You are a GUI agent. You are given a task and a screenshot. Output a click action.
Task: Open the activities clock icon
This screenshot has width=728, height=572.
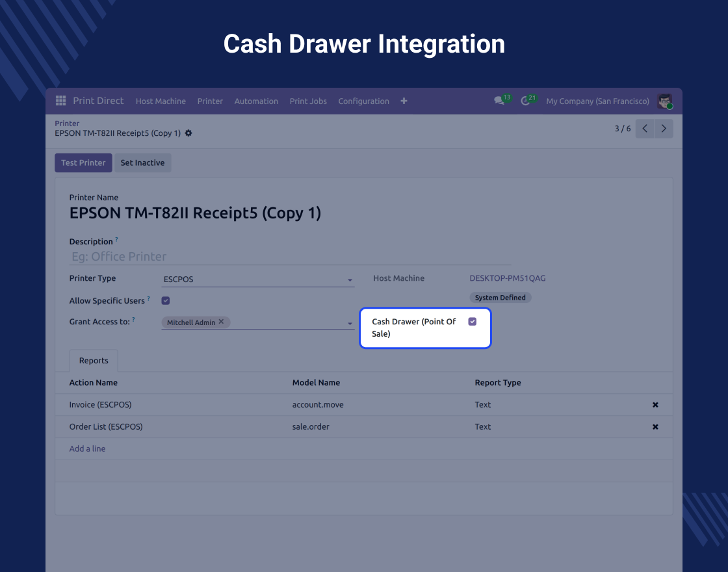click(x=526, y=101)
